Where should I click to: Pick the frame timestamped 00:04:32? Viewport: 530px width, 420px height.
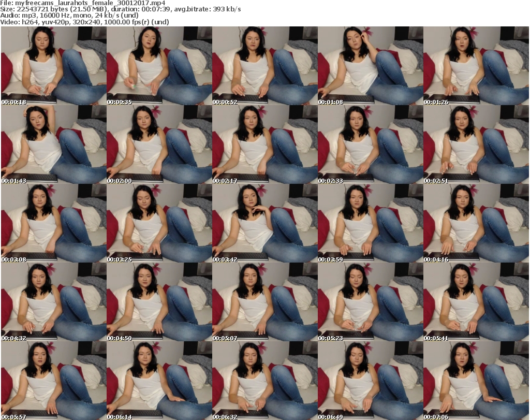click(54, 302)
